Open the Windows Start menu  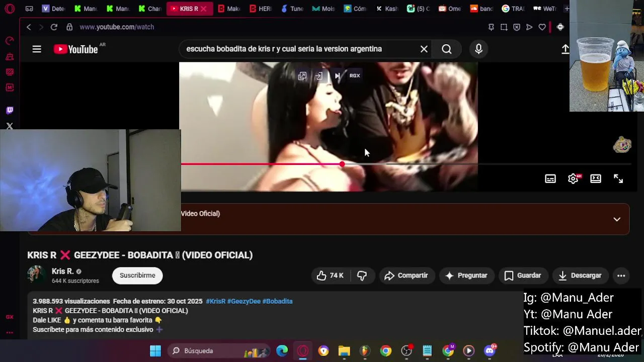tap(155, 351)
